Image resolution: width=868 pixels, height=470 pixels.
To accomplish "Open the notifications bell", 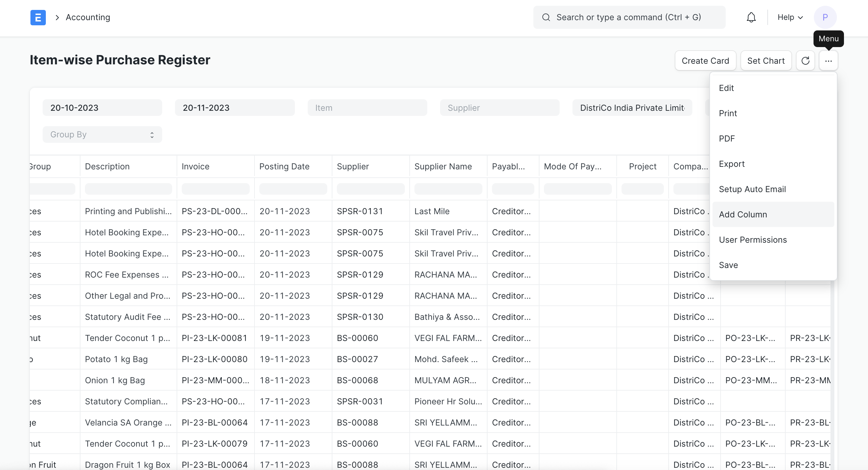I will pos(751,17).
